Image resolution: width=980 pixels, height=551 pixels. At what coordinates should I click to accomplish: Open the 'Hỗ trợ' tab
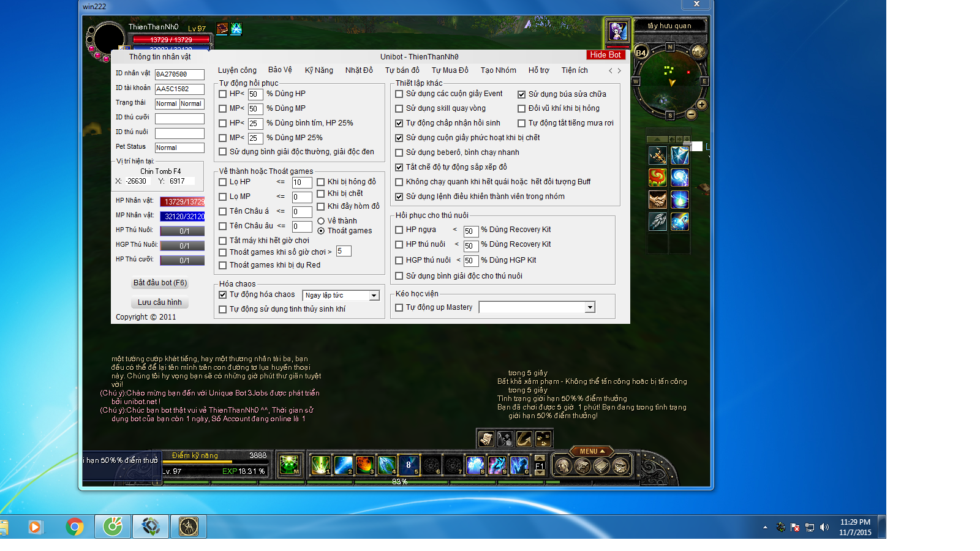pyautogui.click(x=539, y=70)
